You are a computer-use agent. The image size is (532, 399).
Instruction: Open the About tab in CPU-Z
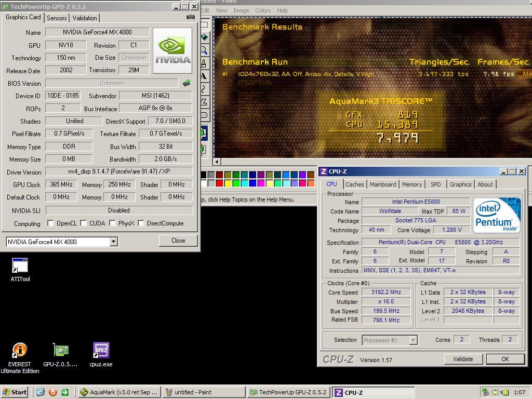pos(485,184)
